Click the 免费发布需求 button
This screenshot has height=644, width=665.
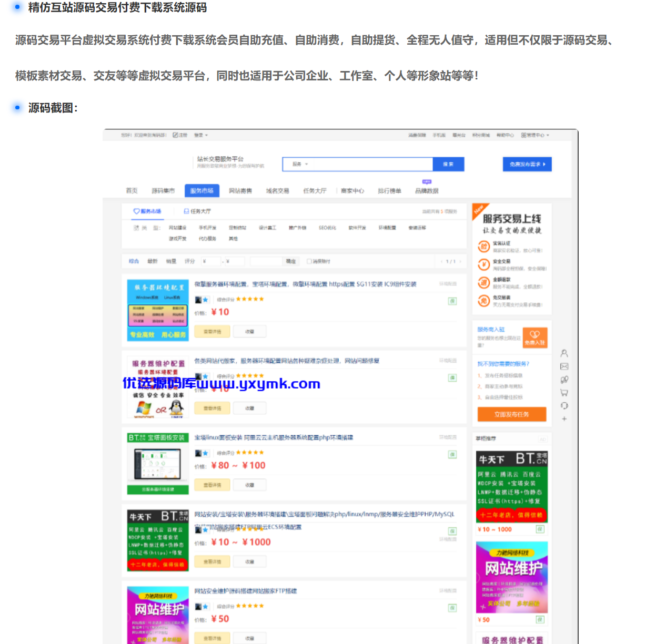click(527, 163)
